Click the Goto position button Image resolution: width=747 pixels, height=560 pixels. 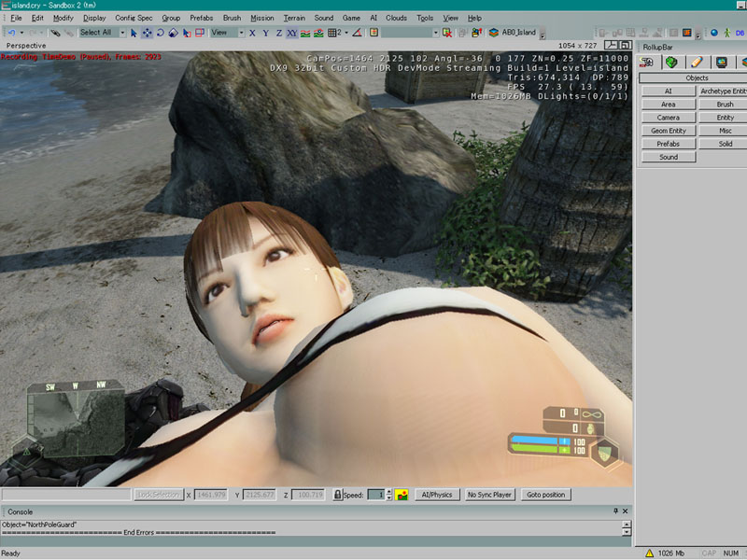(545, 495)
